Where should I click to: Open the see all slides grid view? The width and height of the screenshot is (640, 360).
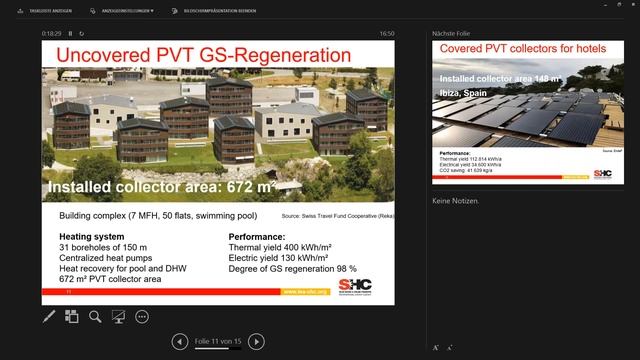coord(72,317)
